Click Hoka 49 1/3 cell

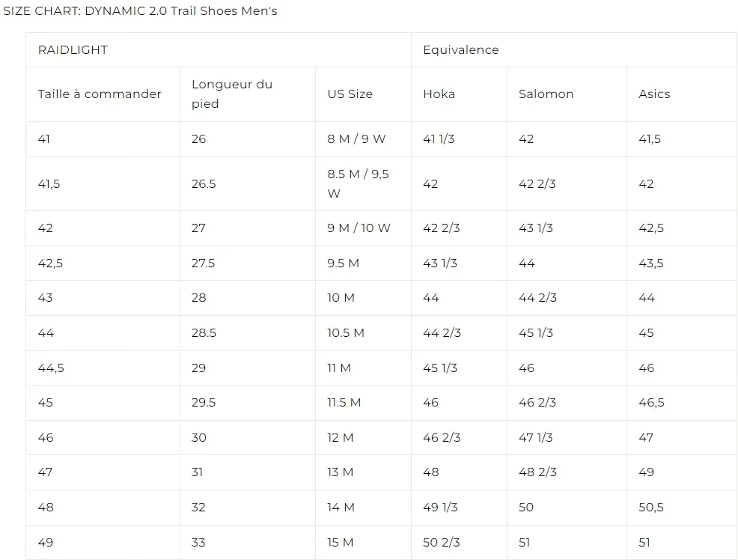[440, 508]
